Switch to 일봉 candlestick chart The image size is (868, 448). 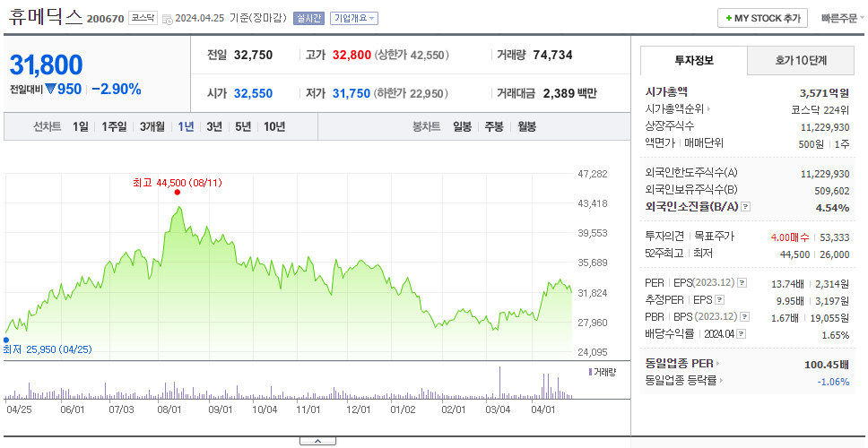click(462, 126)
